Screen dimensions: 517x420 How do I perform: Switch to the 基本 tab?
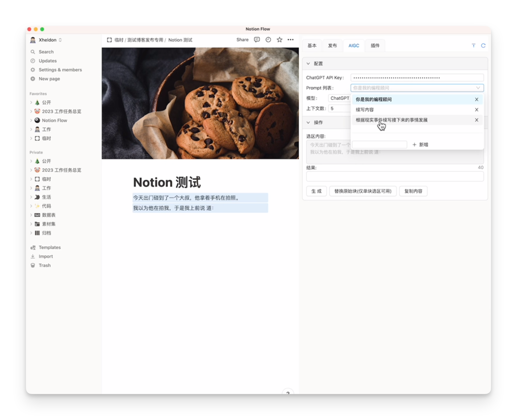(x=312, y=46)
